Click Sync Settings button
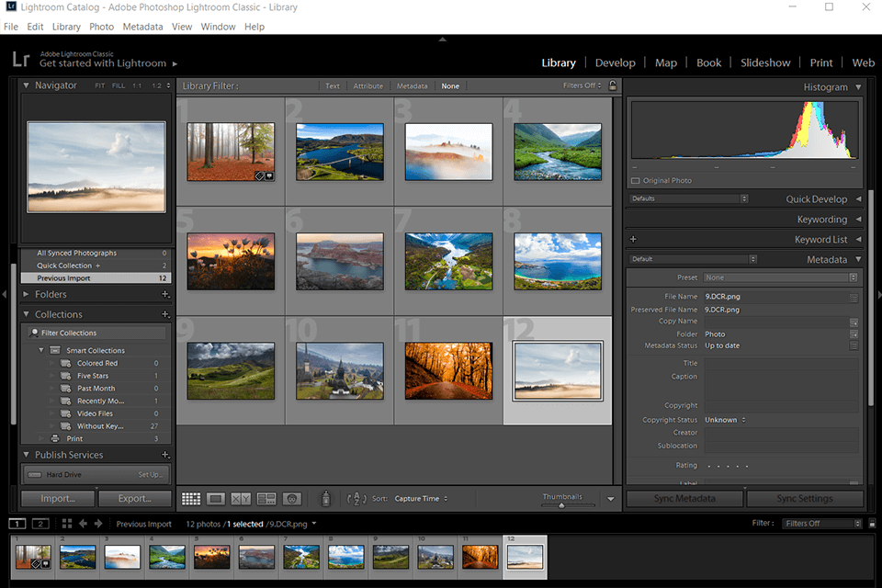Viewport: 882px width, 588px height. (x=805, y=499)
